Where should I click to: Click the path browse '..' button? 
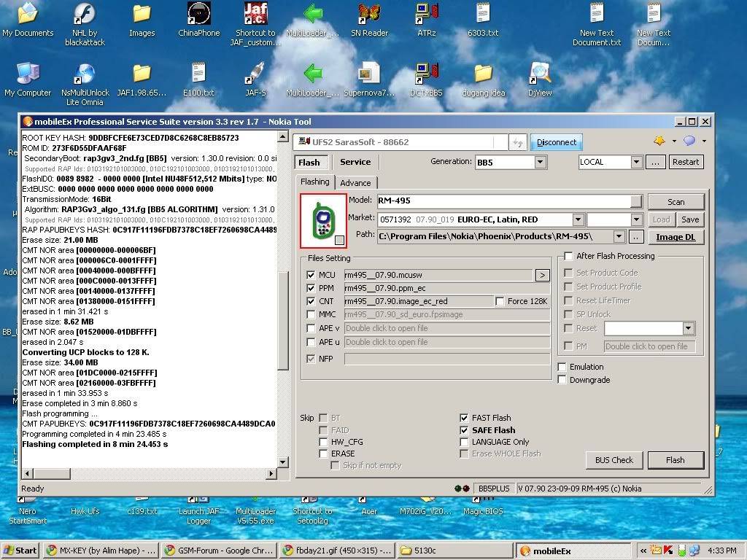point(636,237)
